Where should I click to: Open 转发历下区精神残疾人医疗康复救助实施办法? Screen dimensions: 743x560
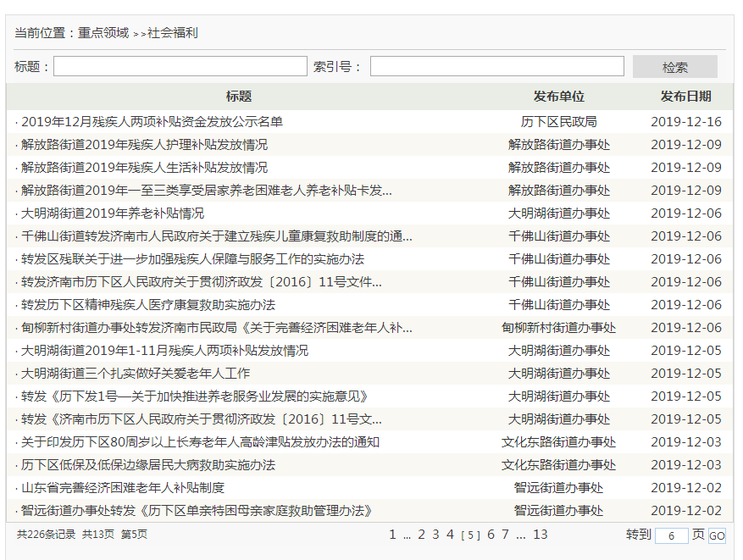[148, 305]
